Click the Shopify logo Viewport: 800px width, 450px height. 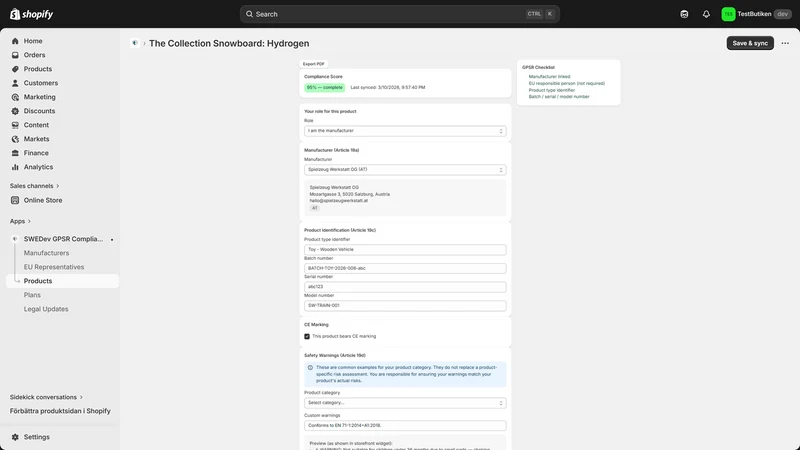[x=31, y=14]
